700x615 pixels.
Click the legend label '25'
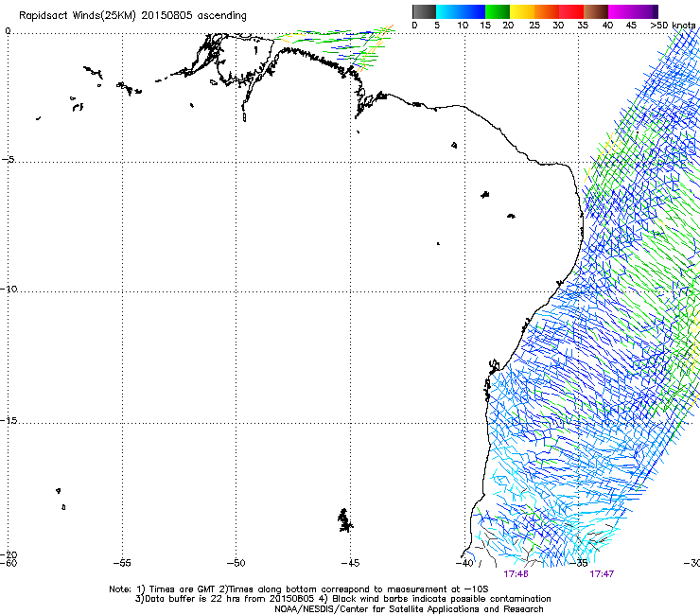tap(534, 26)
